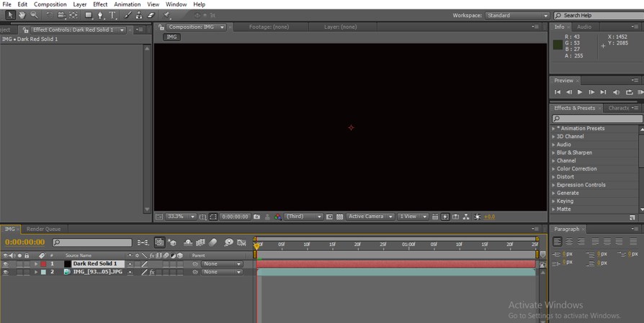
Task: Switch to the Render Queue tab
Action: (44, 229)
